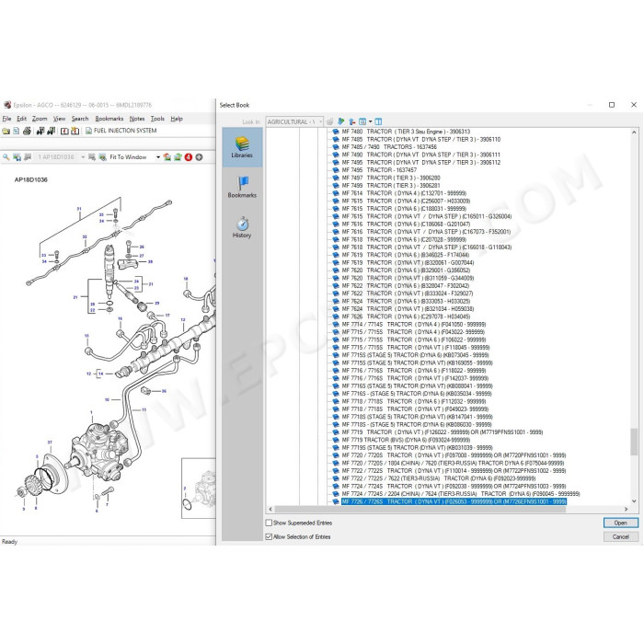
Task: Open the Fit To Window zoom dropdown
Action: pyautogui.click(x=158, y=157)
